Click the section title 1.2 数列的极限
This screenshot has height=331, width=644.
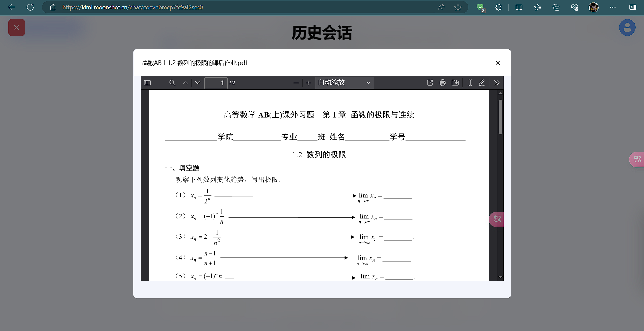pos(319,155)
